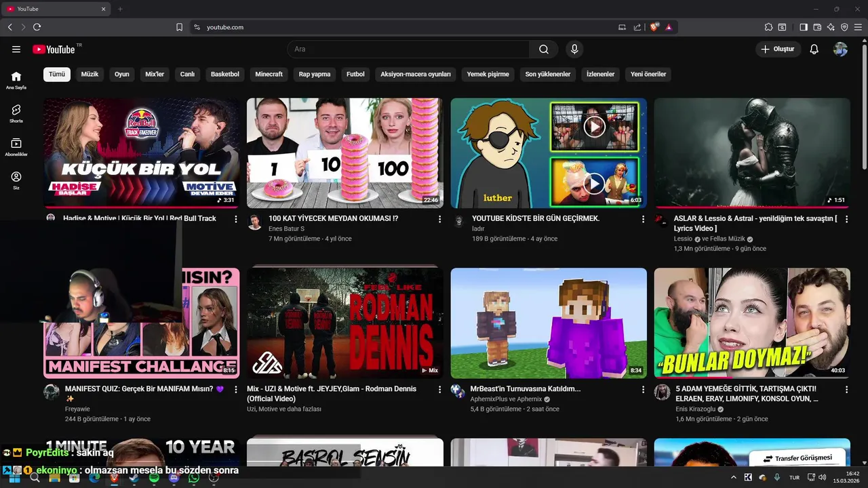The width and height of the screenshot is (868, 488).
Task: Open title MrBeast'in Turnuvasına Katıldım...
Action: coord(526,389)
